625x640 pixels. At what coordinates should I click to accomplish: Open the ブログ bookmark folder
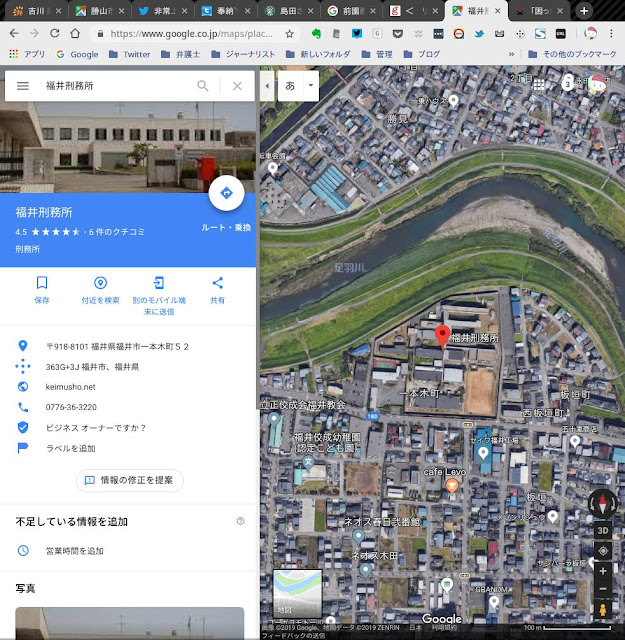422,54
